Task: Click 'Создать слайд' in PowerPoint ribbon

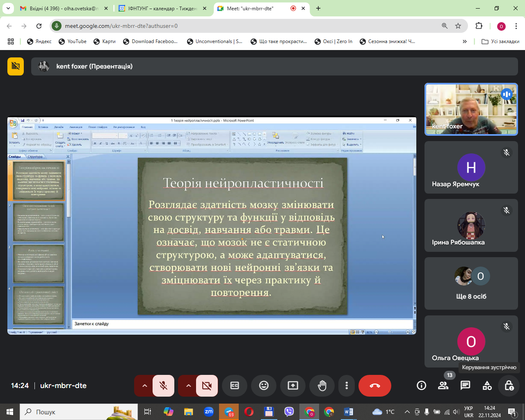Action: [x=60, y=139]
